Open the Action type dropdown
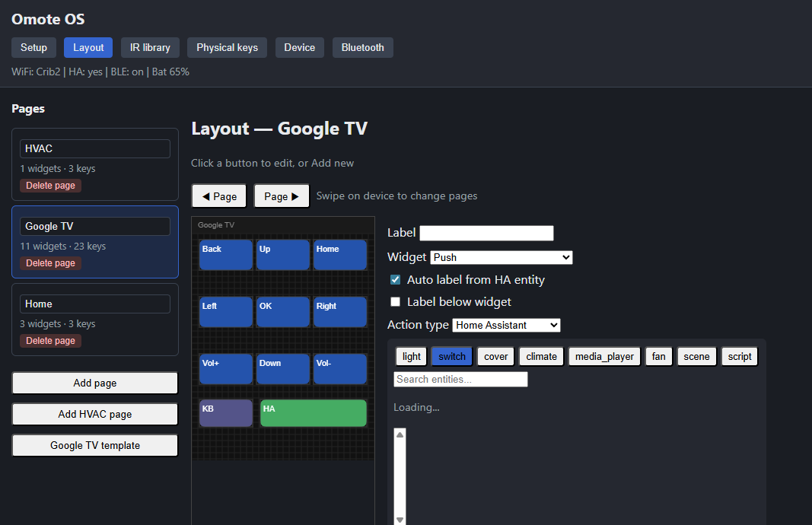This screenshot has width=812, height=525. [x=506, y=325]
